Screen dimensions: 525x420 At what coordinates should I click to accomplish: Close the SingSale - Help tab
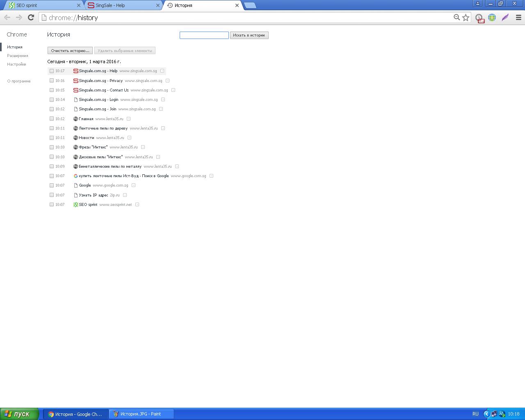pos(158,5)
